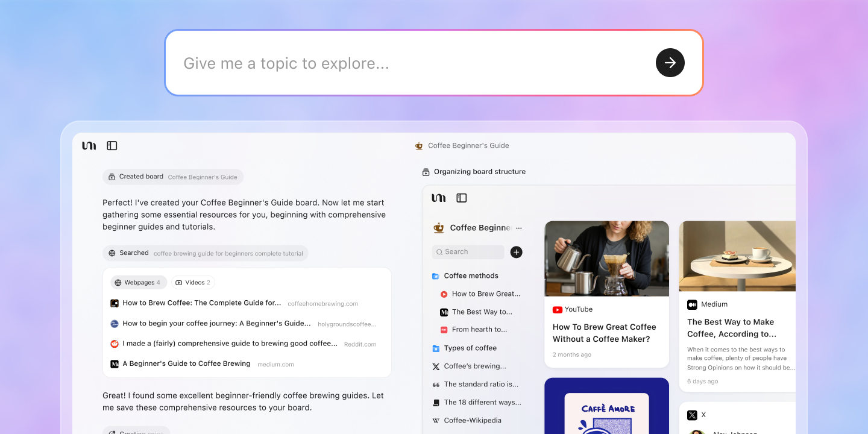868x434 pixels.
Task: Toggle the sidebar panel icon next to the logo
Action: coord(112,145)
